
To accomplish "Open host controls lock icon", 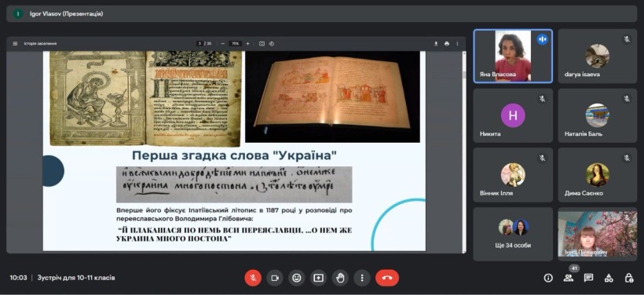I will [x=629, y=278].
